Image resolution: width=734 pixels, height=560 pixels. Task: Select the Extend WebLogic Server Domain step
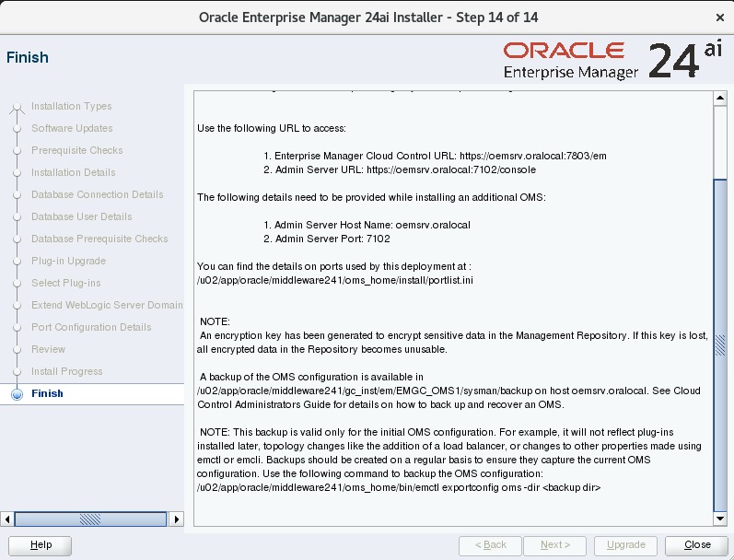pos(107,305)
